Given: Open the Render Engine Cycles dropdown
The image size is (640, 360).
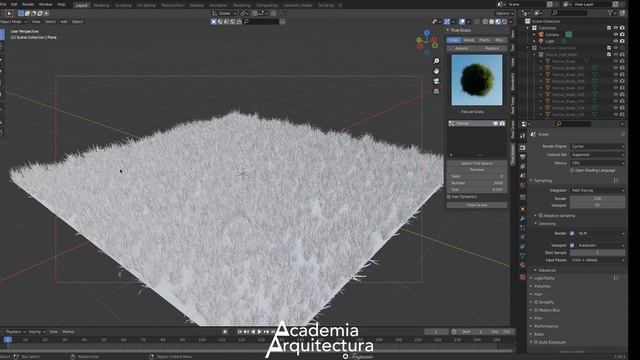Looking at the screenshot, I should 598,146.
